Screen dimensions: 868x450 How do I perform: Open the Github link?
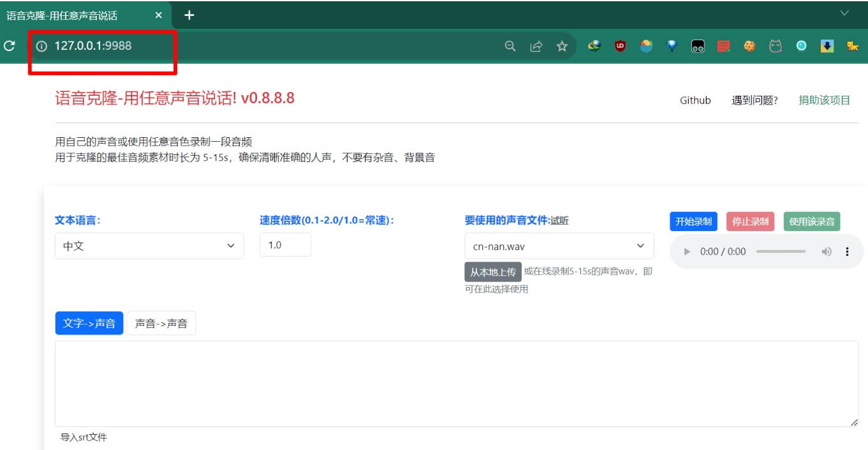point(695,100)
